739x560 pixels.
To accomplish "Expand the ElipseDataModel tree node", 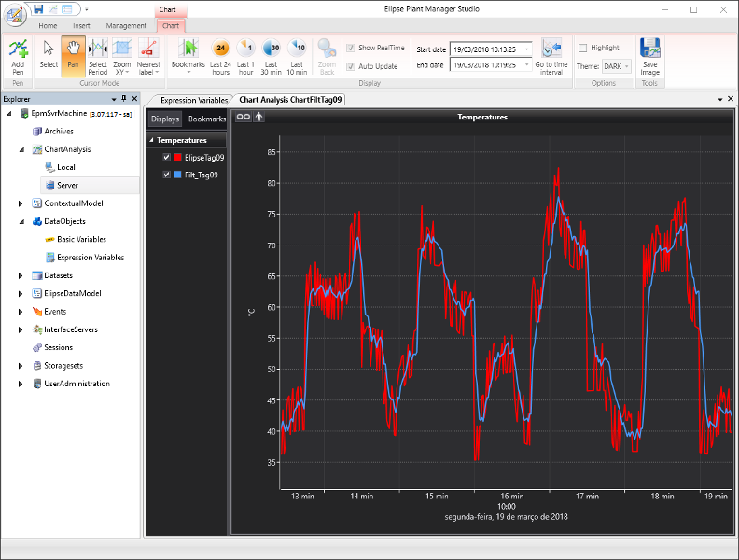I will click(21, 294).
